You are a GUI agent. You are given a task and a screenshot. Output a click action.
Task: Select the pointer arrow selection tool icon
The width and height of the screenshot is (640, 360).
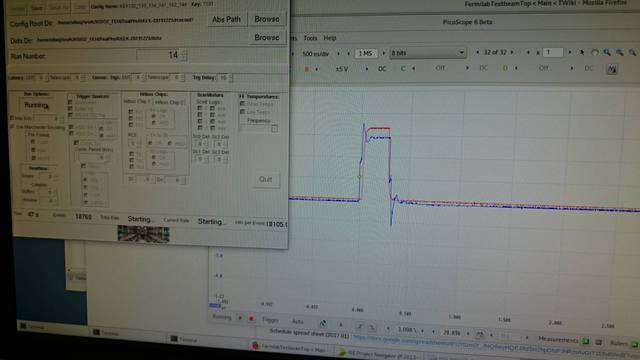pyautogui.click(x=582, y=52)
